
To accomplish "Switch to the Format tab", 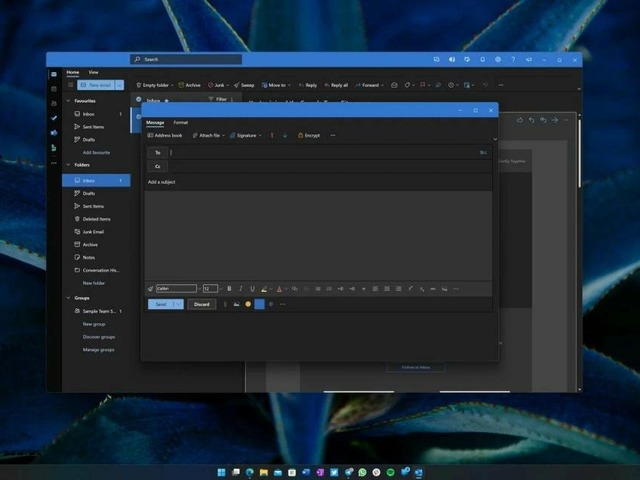I will click(180, 122).
